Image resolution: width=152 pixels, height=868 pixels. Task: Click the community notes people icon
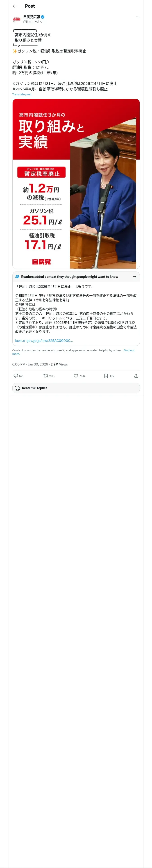tap(18, 277)
